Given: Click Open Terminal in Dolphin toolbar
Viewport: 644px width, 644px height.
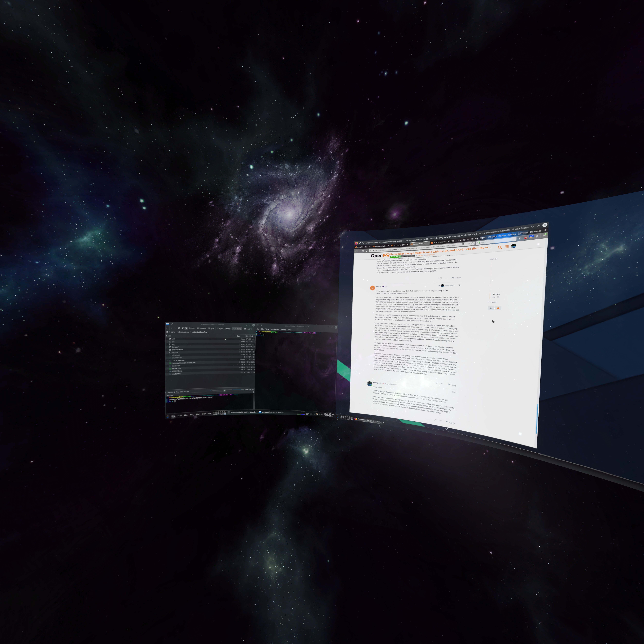Looking at the screenshot, I should (224, 329).
